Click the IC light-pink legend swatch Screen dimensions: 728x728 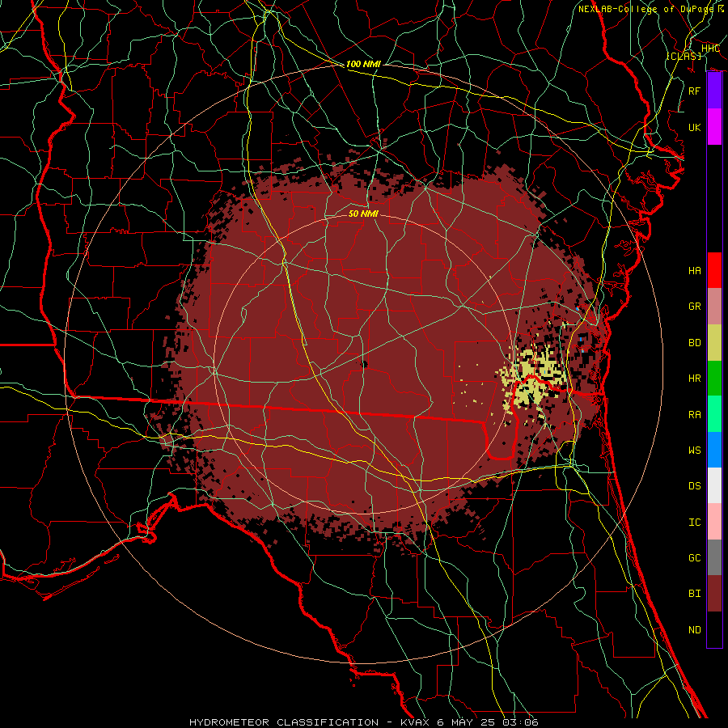[714, 522]
